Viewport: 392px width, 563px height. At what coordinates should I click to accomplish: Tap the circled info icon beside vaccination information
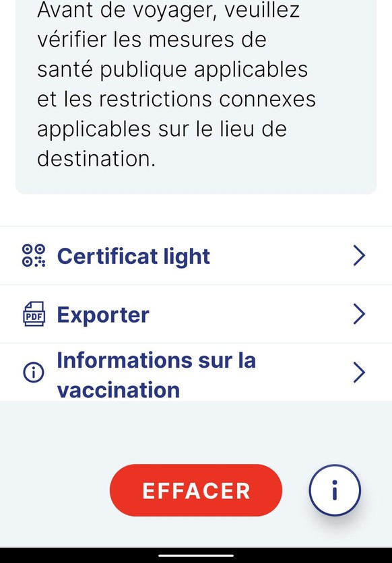tap(34, 372)
